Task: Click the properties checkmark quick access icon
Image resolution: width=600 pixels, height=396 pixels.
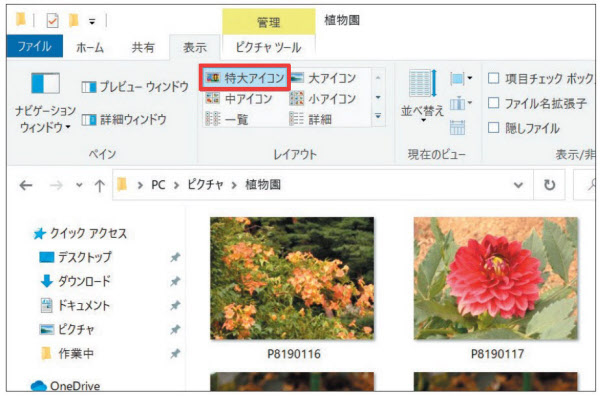Action: (x=52, y=20)
